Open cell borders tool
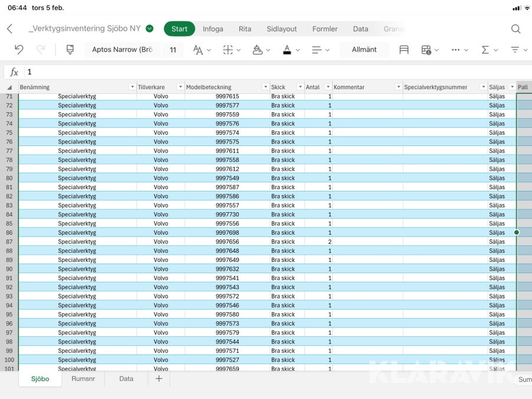Viewport: 532px width, 399px height. pos(228,50)
